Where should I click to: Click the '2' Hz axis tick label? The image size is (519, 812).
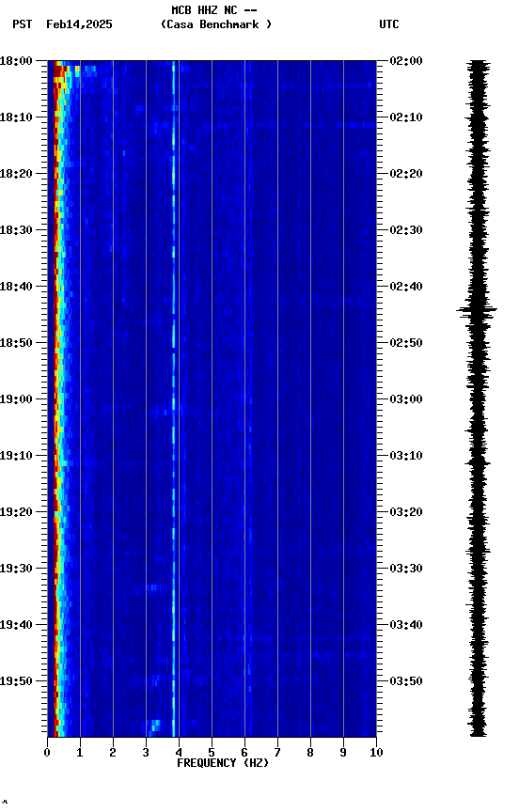click(113, 753)
